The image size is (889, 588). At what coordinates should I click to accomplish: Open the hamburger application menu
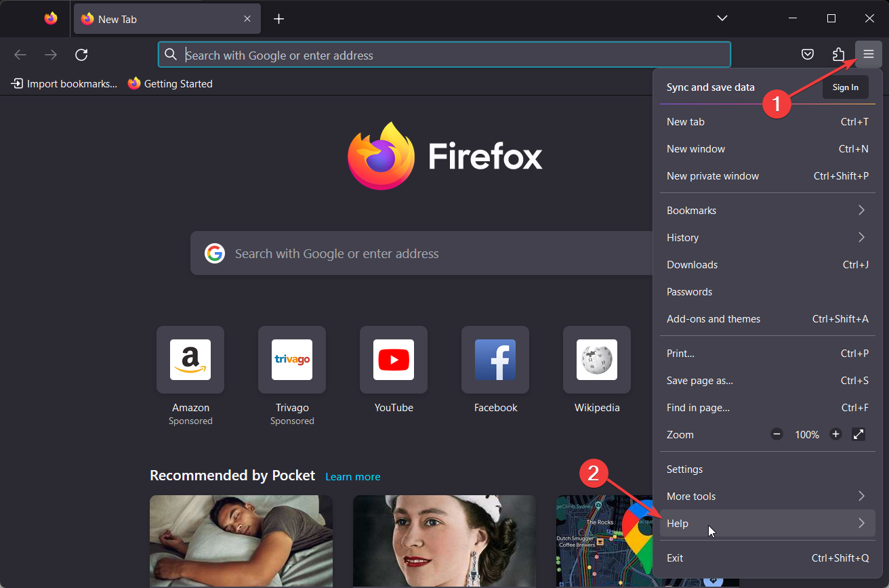[868, 54]
